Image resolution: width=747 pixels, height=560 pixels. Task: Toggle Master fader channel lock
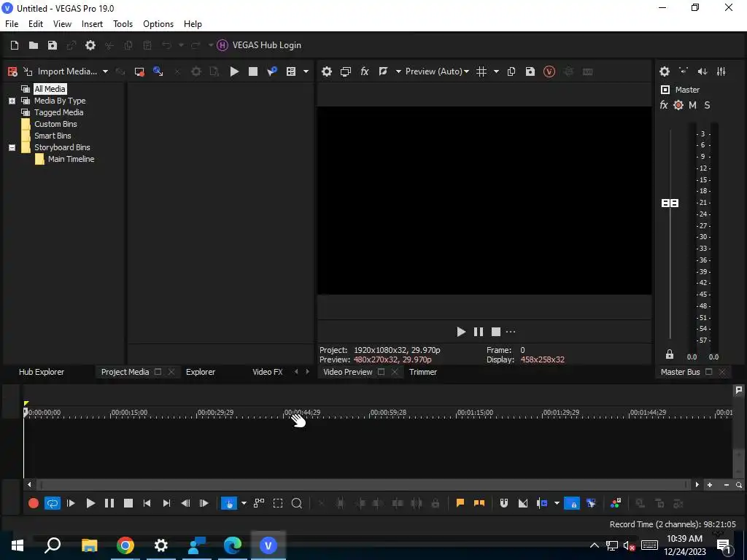670,354
